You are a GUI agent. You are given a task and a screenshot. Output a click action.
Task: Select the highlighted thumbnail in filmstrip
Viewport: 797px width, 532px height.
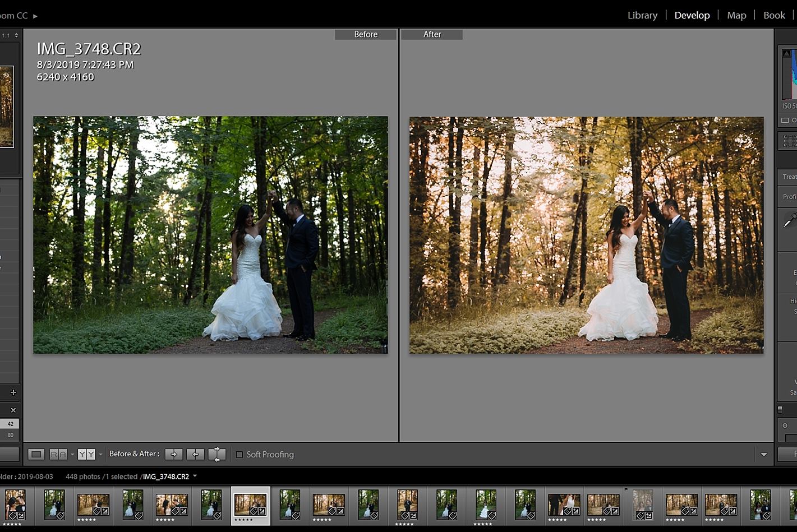pos(250,505)
